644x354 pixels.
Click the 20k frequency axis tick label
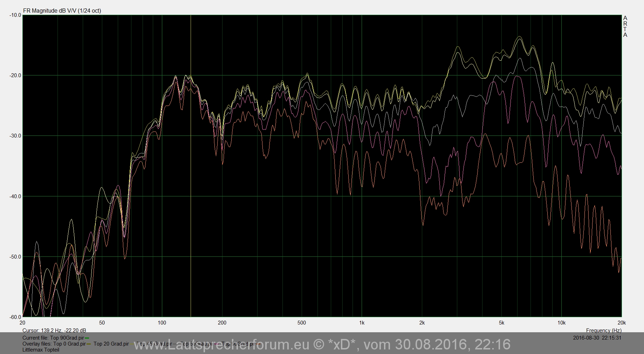[x=621, y=323]
